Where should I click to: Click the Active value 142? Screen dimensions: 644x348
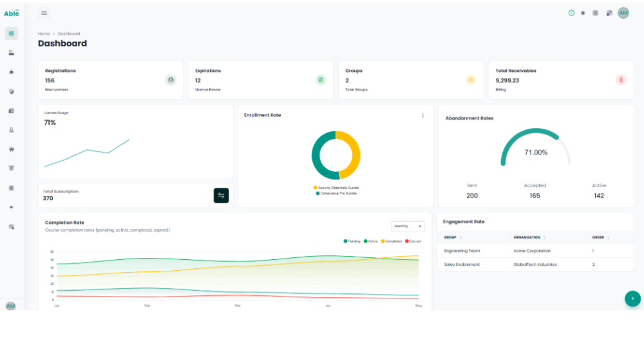tap(599, 196)
